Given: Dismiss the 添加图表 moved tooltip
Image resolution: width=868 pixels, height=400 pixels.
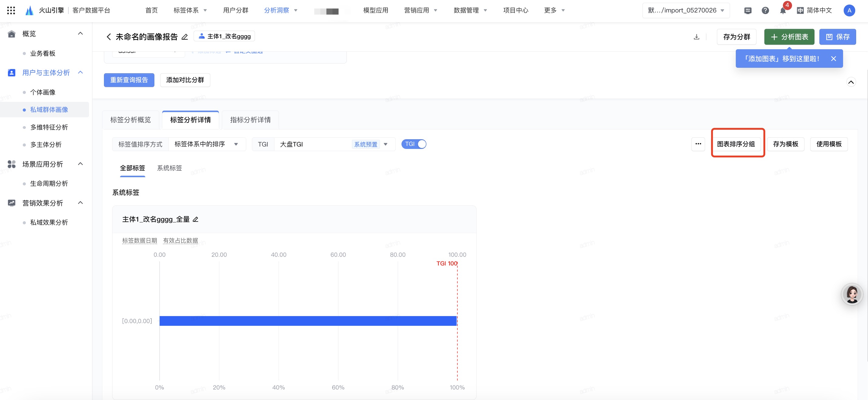Looking at the screenshot, I should click(833, 59).
